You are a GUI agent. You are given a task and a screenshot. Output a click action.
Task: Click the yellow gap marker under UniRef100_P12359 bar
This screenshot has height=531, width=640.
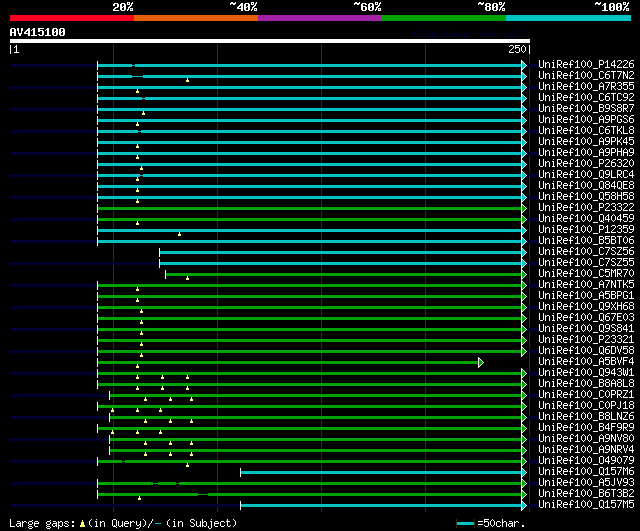[180, 234]
